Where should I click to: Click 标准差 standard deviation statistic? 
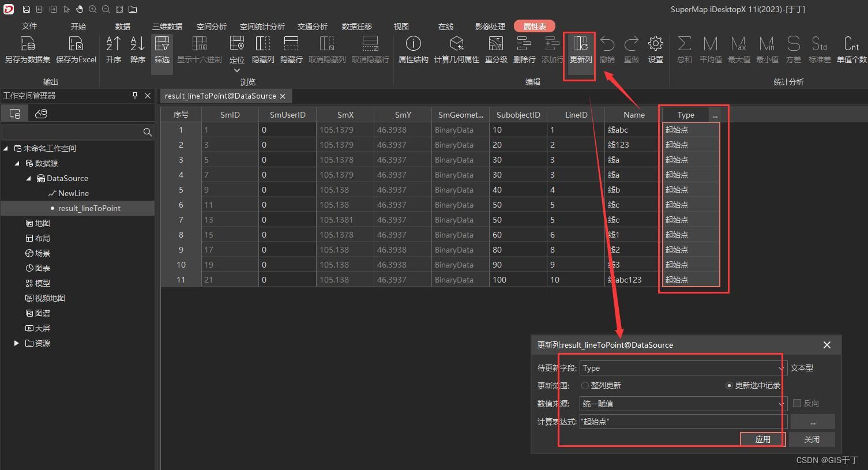tap(820, 50)
